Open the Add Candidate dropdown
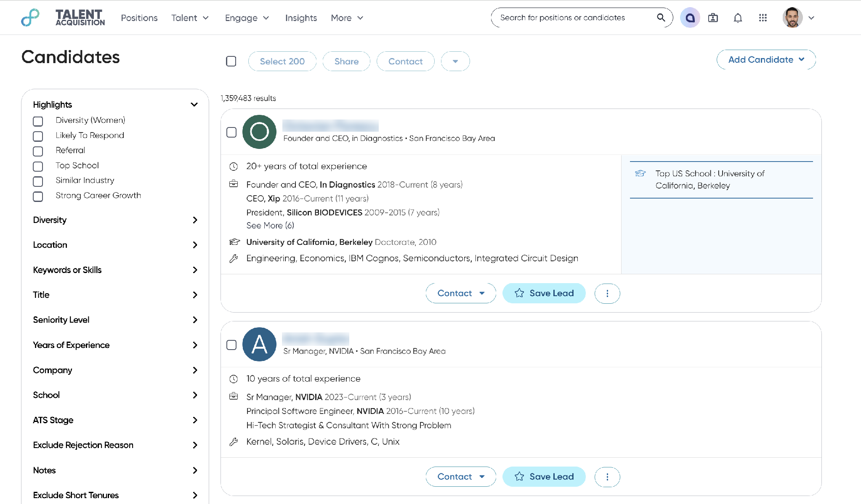Viewport: 861px width, 504px height. (x=766, y=60)
